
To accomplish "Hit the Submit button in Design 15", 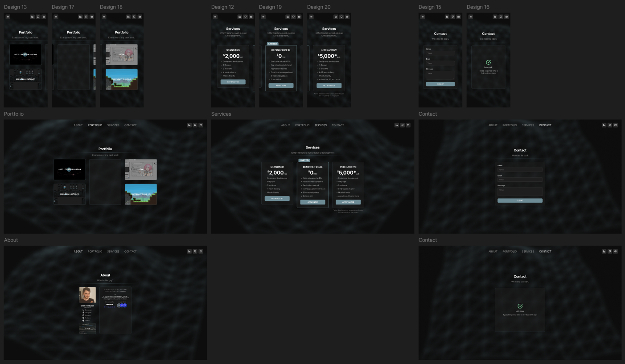I will [440, 84].
